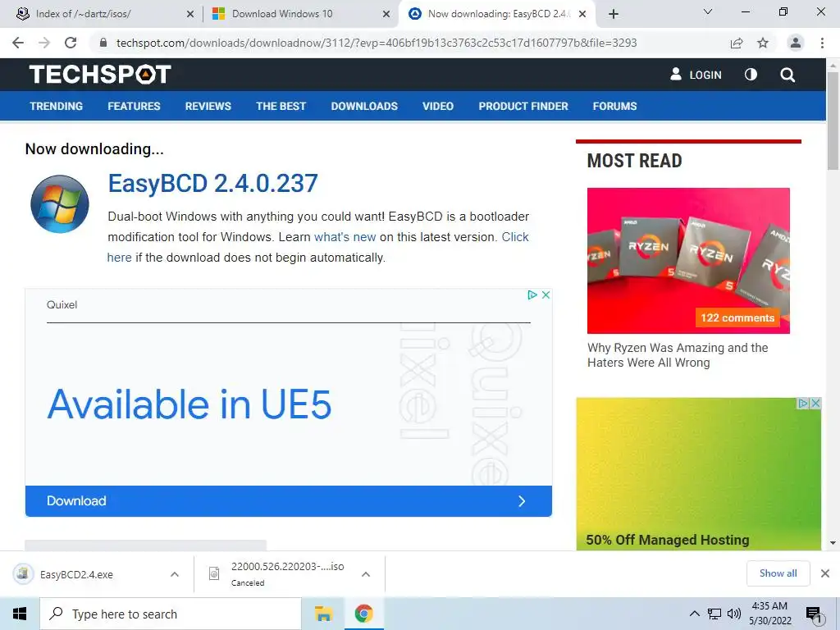Go to the TechSpot logo homepage
The image size is (840, 630).
[x=100, y=75]
